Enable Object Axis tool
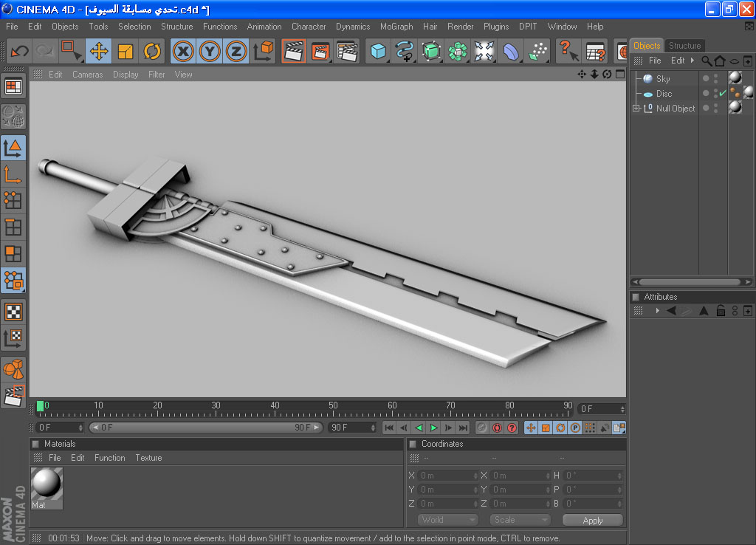Screen dimensions: 756x545 point(13,174)
